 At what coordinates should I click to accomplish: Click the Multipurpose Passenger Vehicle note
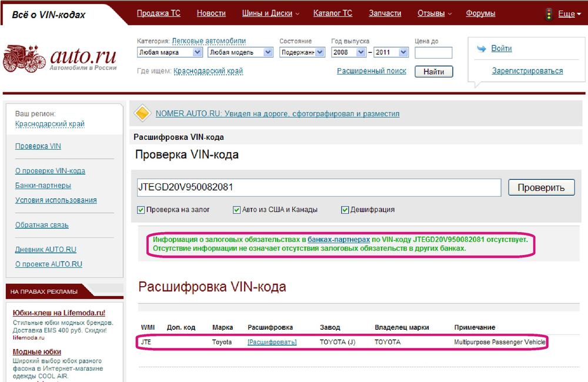500,342
